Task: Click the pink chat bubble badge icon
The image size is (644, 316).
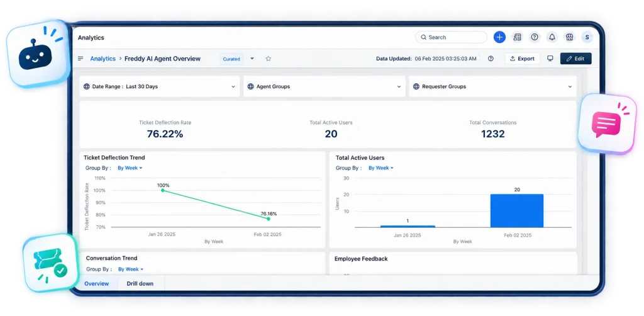Action: pyautogui.click(x=607, y=123)
